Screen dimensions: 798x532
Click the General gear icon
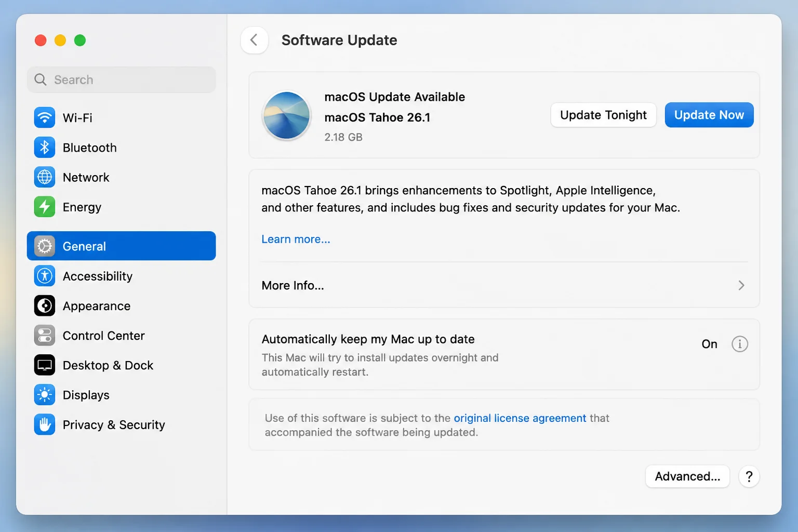pos(45,246)
